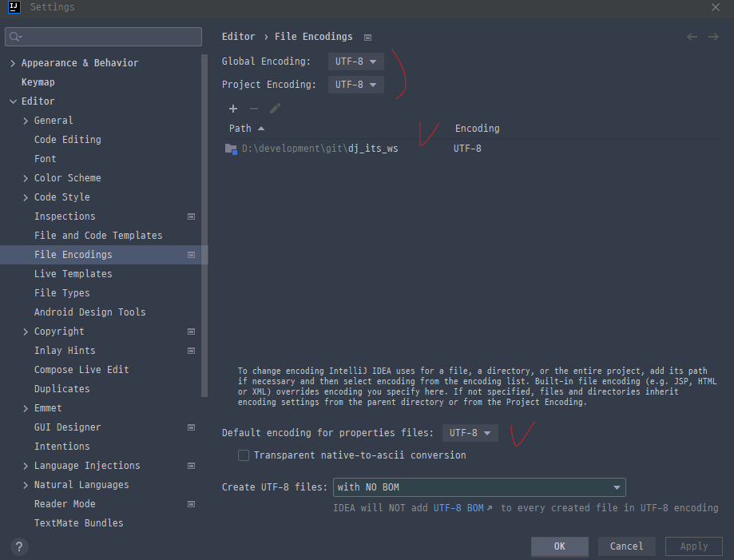Click the Apply button
The image size is (734, 560).
(x=694, y=546)
